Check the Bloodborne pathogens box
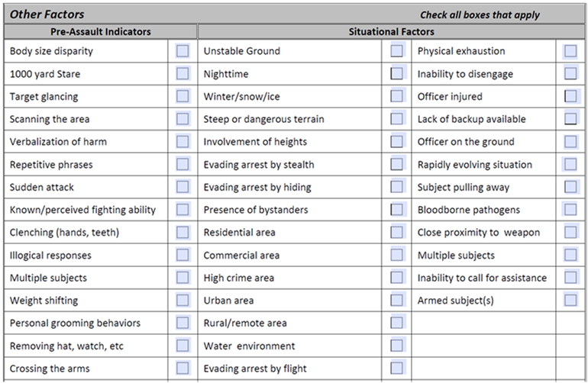Screen dimensions: 588x383 [570, 210]
